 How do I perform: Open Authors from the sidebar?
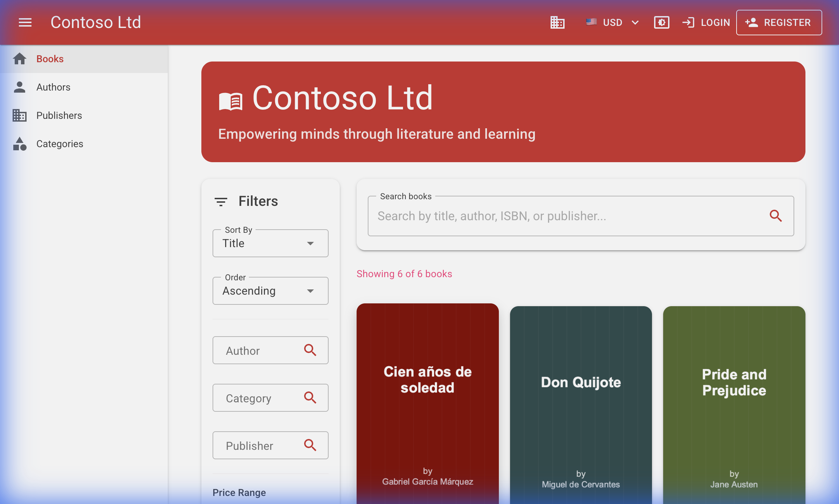point(84,87)
